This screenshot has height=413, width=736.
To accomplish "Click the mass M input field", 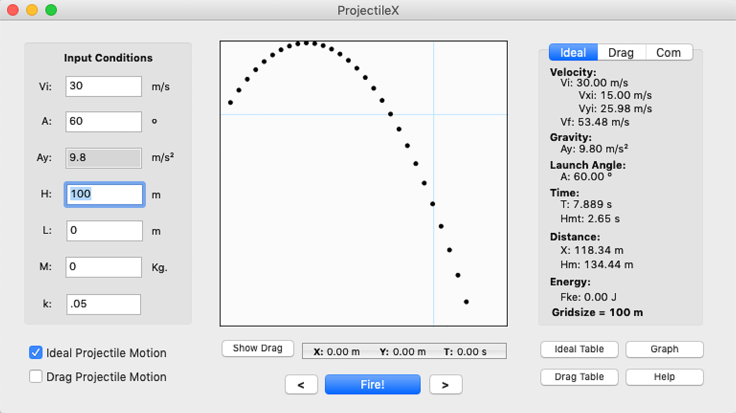I will 104,267.
